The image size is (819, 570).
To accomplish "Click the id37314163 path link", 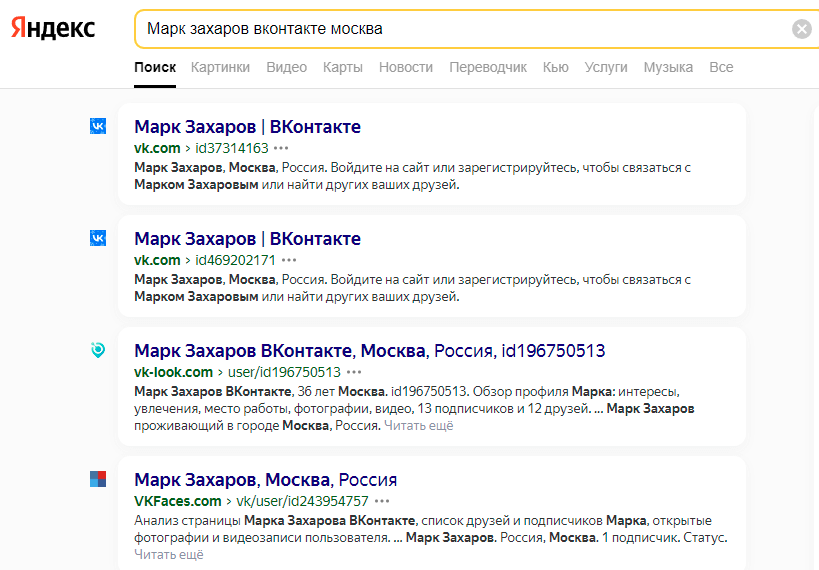I will (232, 148).
